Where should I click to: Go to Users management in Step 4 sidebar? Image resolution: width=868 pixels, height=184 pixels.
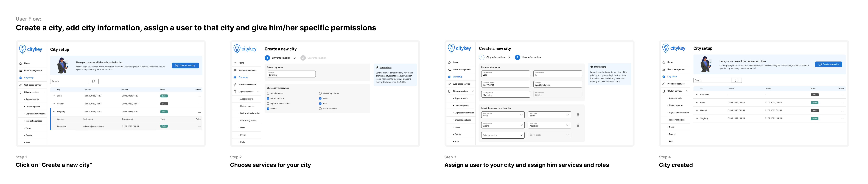[676, 70]
